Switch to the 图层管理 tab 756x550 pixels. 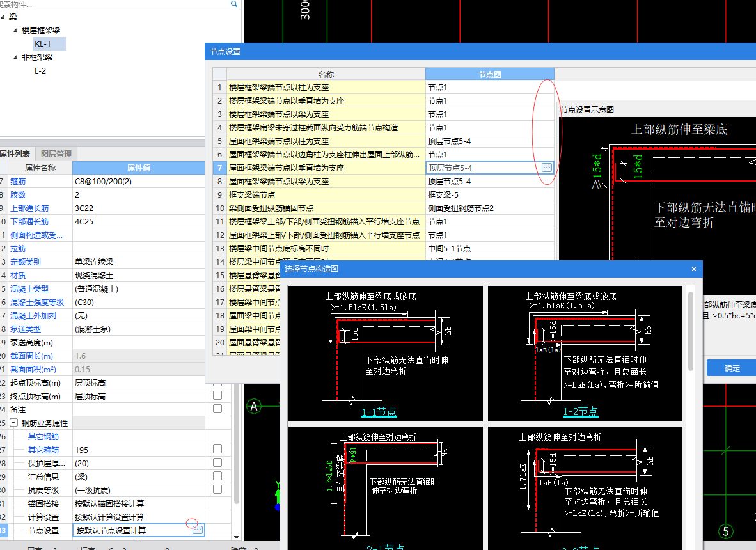click(x=57, y=153)
